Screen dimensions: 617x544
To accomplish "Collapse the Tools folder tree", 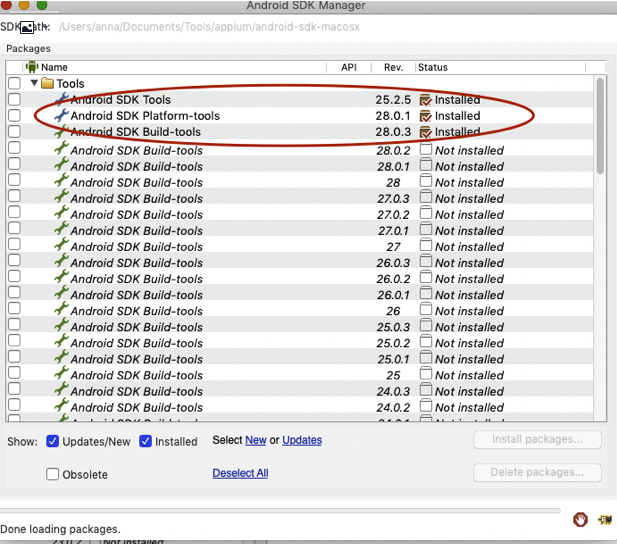I will 34,83.
